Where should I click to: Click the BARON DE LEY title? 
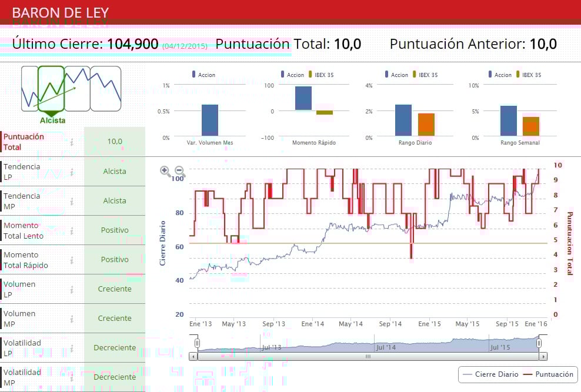[61, 13]
